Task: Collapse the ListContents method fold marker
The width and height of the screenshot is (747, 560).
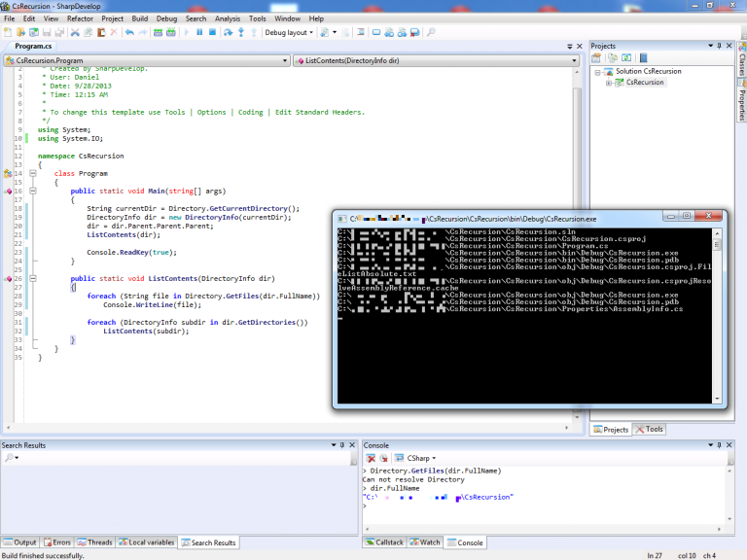Action: [32, 279]
